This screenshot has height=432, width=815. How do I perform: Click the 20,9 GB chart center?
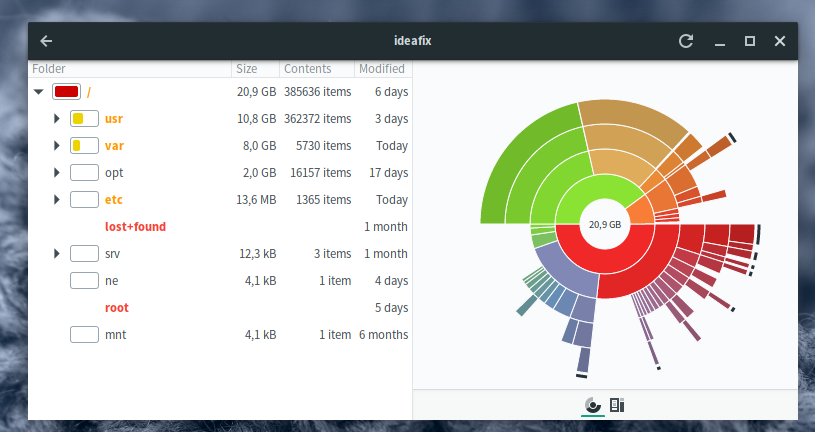tap(604, 225)
